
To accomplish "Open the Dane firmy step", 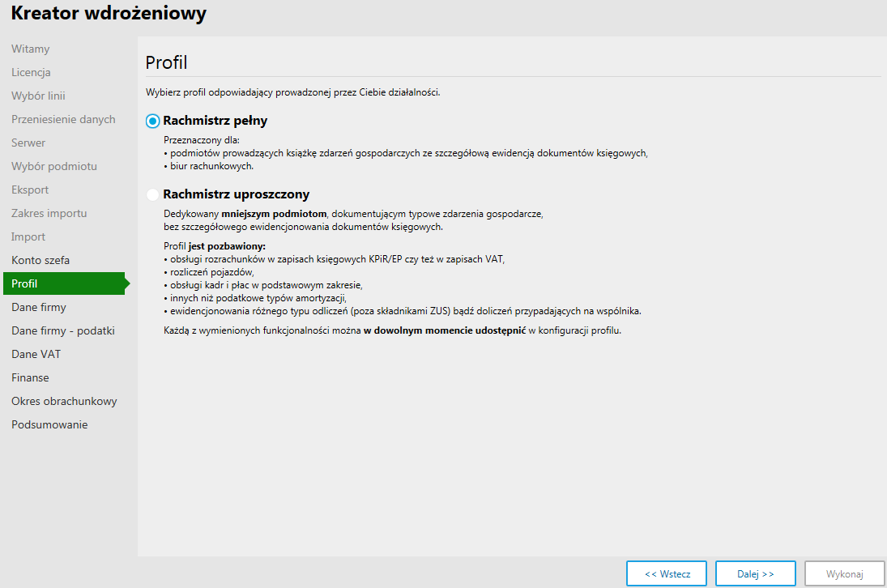I will [39, 307].
